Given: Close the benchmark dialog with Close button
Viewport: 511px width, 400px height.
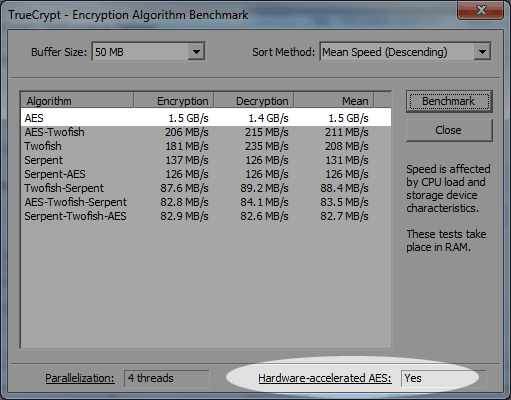Looking at the screenshot, I should coord(449,130).
